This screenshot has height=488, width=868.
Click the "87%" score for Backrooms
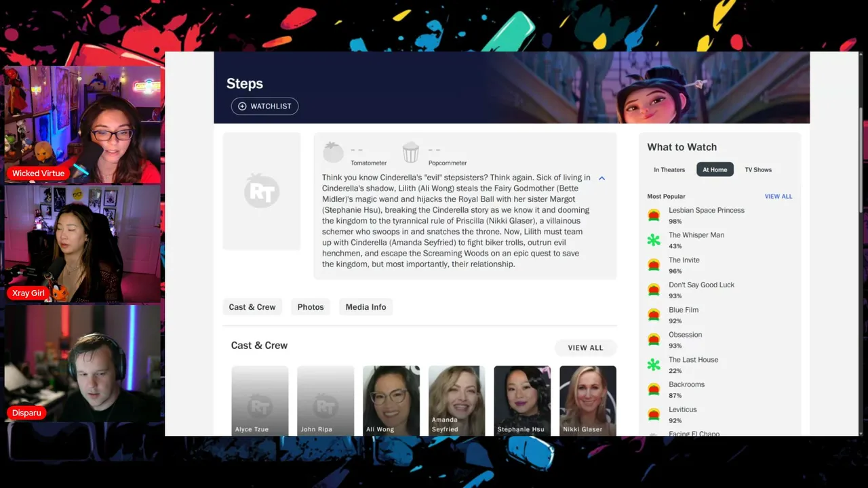tap(675, 396)
